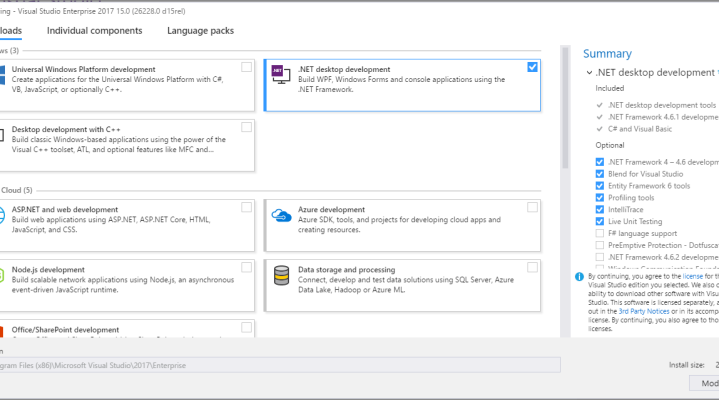Select Universal Windows Platform development card title

[83, 69]
